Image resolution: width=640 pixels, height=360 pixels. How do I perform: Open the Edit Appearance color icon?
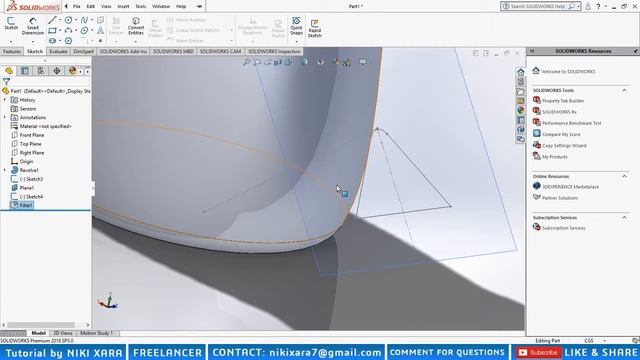click(x=336, y=62)
